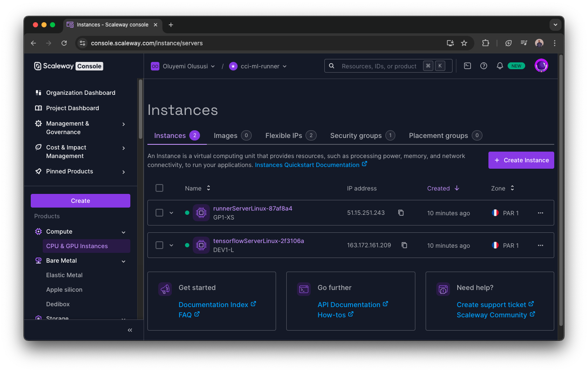Click the Create Instance button
The image size is (588, 372).
521,160
